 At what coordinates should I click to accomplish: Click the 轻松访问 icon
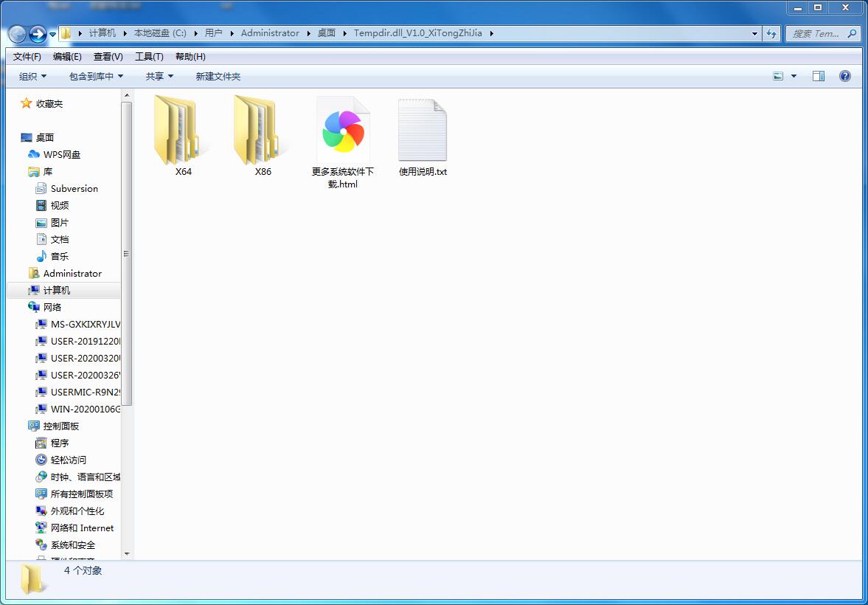(41, 460)
